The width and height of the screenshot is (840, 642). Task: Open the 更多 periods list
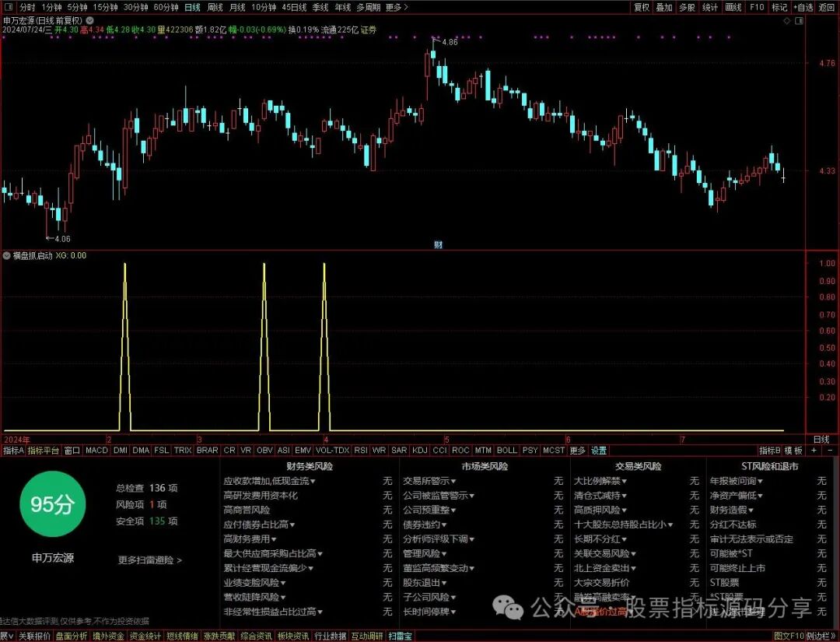(x=397, y=7)
